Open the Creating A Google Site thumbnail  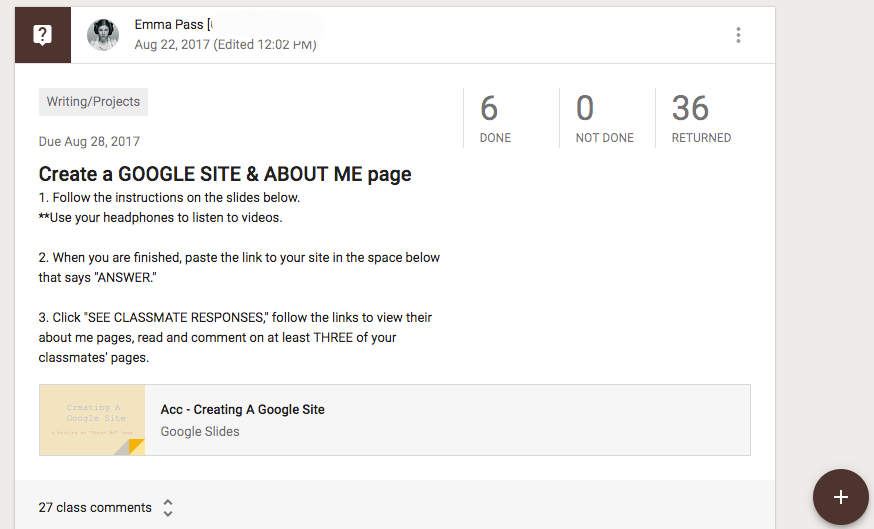92,420
